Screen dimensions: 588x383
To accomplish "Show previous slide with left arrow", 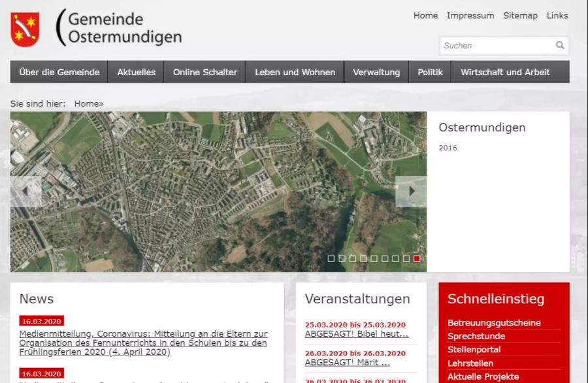I will [x=26, y=191].
